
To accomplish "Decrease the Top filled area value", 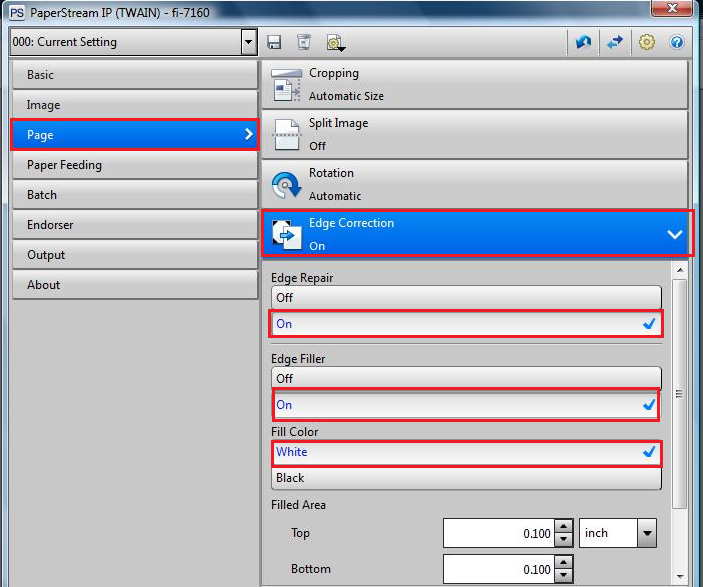I will pos(564,540).
